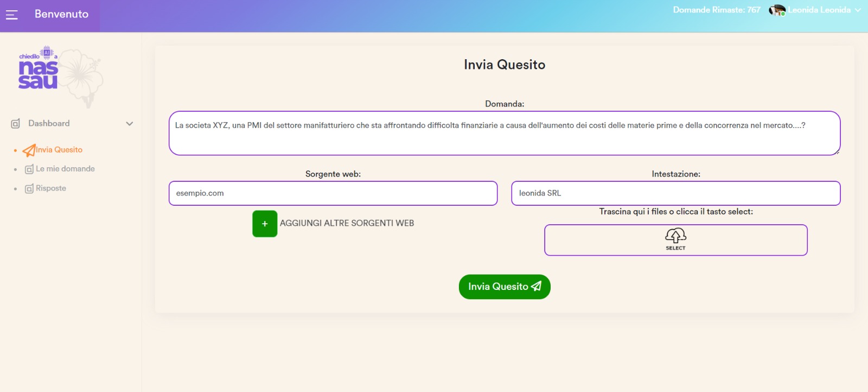Screen dimensions: 868x392
Task: Expand the Dashboard chevron arrow
Action: pyautogui.click(x=130, y=124)
